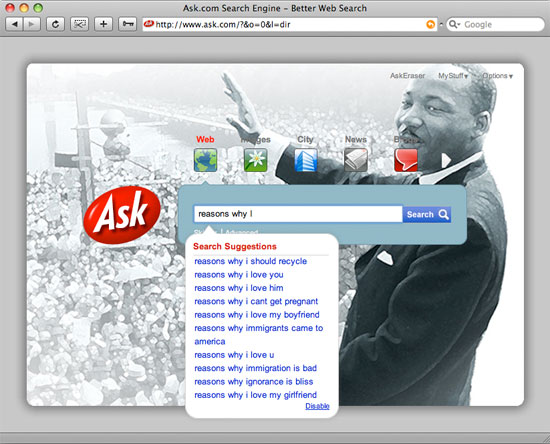This screenshot has height=444, width=550.
Task: Choose suggestion 'reasons why ignorance is bliss'
Action: [x=254, y=382]
